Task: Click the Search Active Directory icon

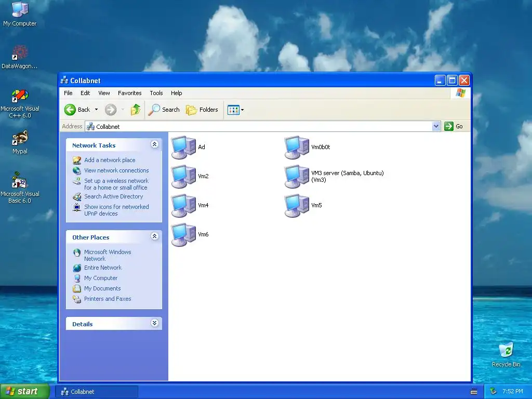Action: (77, 196)
